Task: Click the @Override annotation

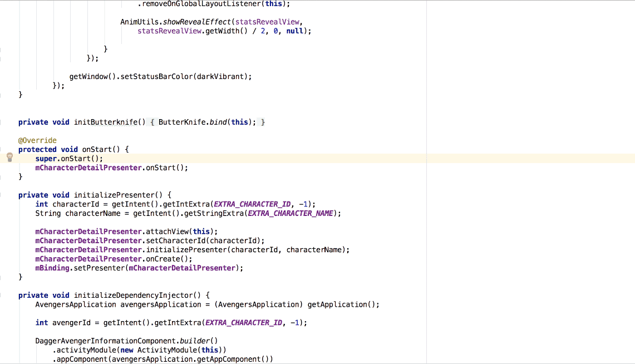Action: 37,140
